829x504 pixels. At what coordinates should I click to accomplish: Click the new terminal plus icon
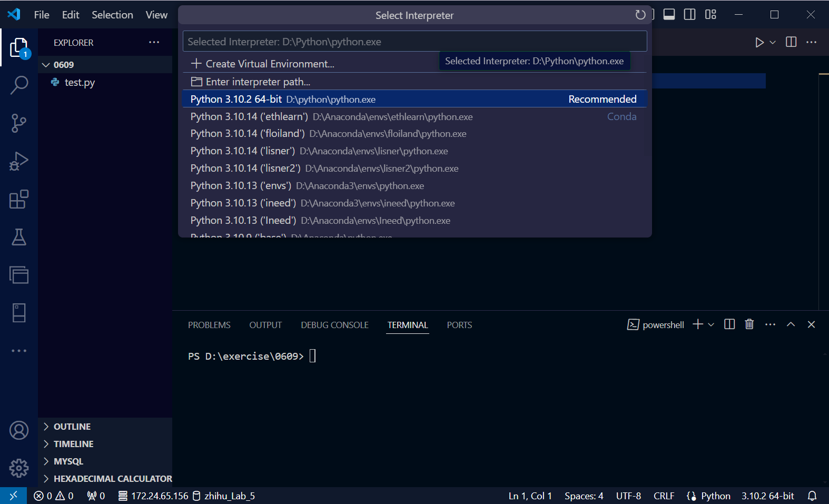pos(698,324)
